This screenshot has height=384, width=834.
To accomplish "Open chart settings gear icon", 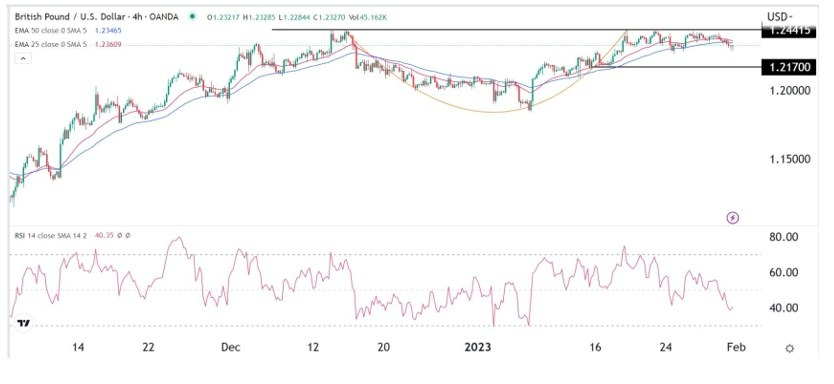I will point(790,348).
